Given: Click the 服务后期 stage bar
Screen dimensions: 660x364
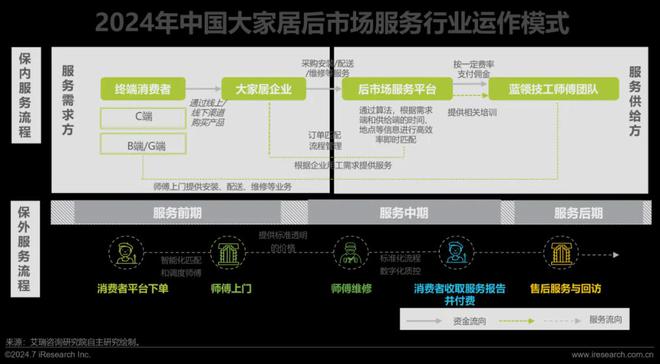Looking at the screenshot, I should point(578,213).
